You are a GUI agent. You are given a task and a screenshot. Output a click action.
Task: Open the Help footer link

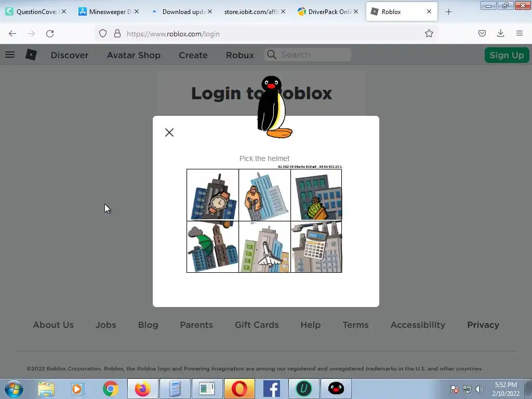[311, 325]
